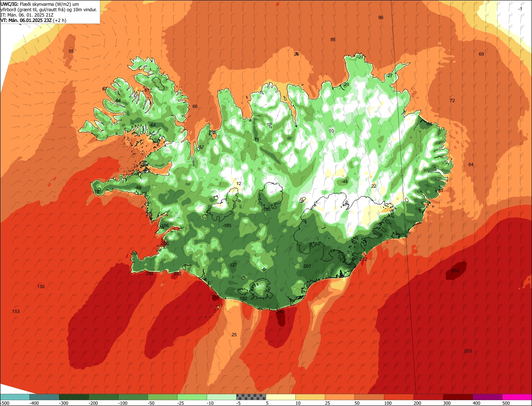The width and height of the screenshot is (532, 406).
Task: Pick the -400 to -300 dark teal legend swatch
Action: [44, 397]
